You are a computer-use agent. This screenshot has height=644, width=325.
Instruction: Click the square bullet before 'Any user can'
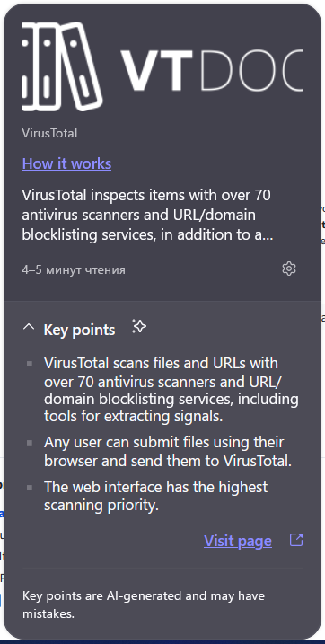tap(30, 443)
